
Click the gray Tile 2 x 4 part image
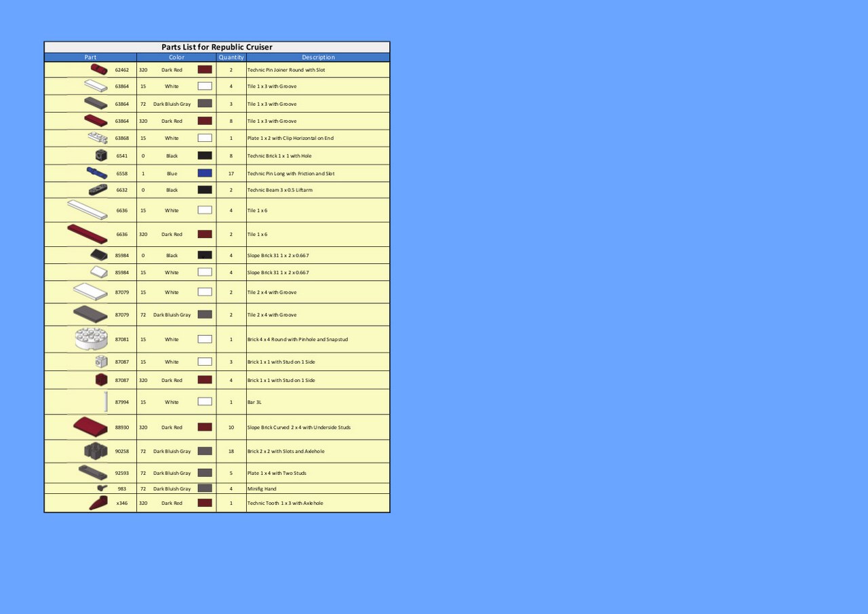[91, 314]
